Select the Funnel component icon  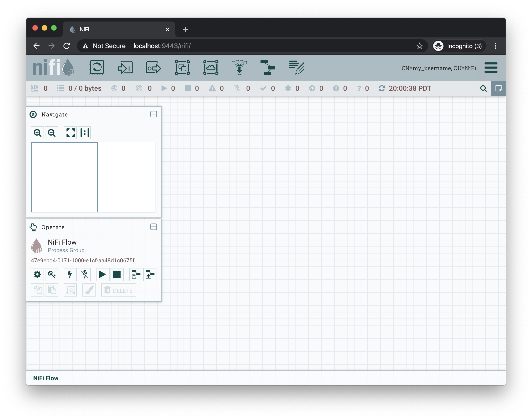(239, 67)
